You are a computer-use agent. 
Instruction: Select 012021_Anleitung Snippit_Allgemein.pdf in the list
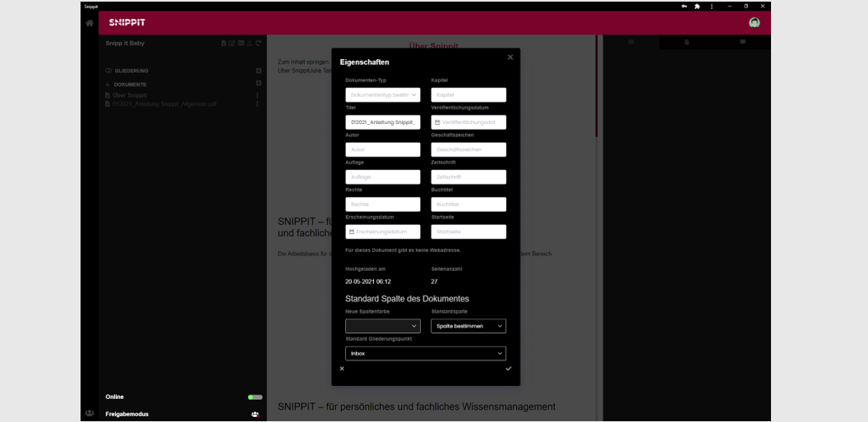(164, 104)
